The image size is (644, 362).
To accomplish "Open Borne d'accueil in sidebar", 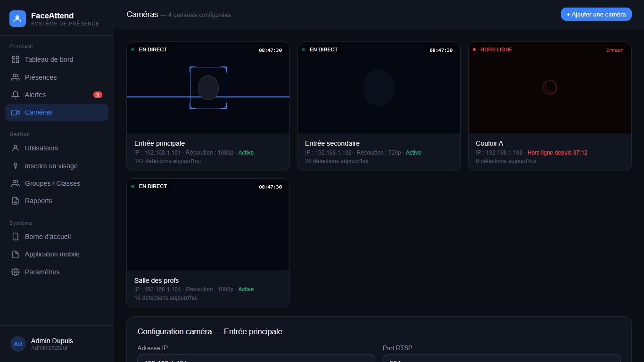I will 57,237.
